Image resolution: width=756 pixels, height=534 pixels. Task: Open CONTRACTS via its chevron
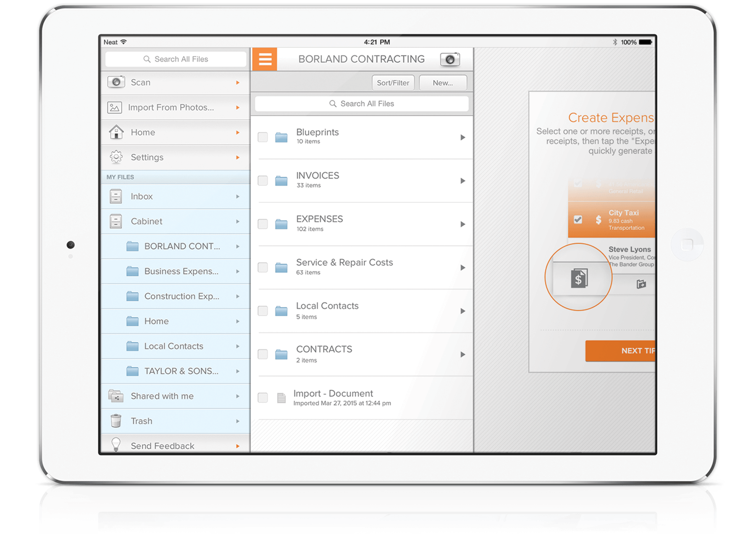[x=463, y=354]
